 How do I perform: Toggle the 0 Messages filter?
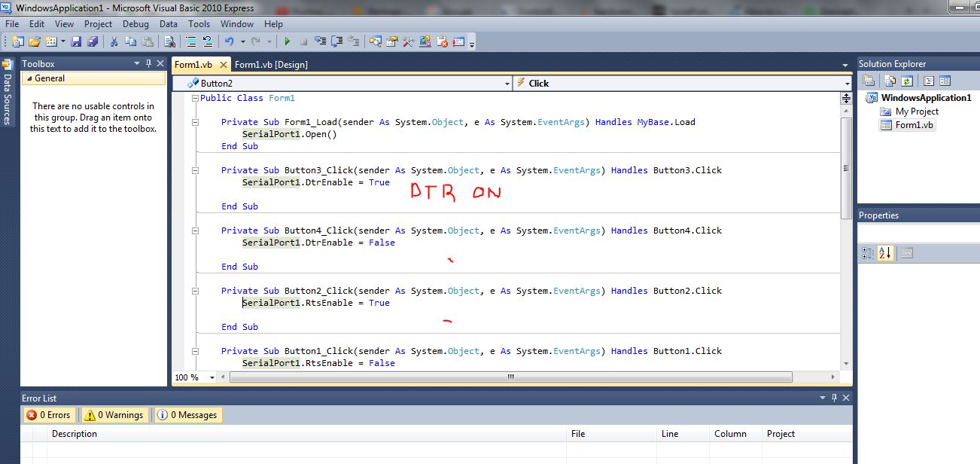coord(188,415)
